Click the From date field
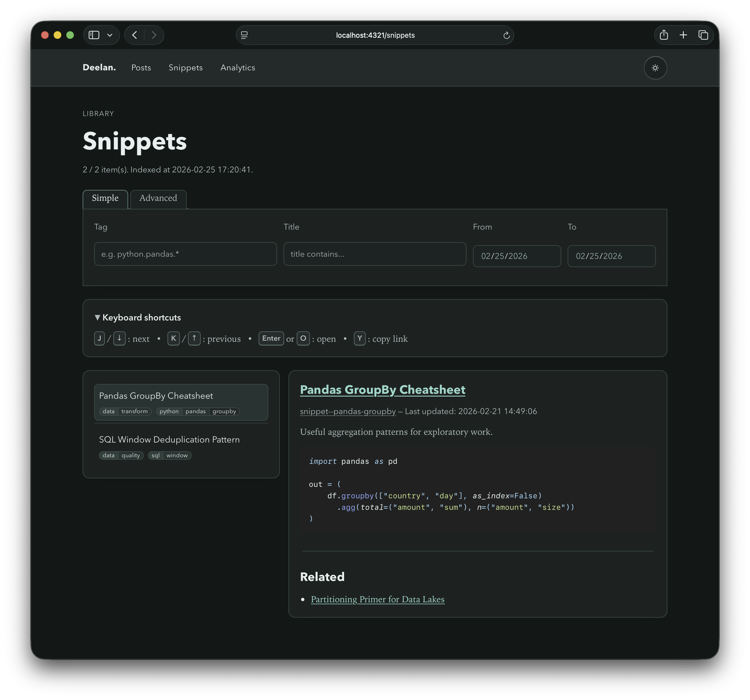 pos(517,256)
